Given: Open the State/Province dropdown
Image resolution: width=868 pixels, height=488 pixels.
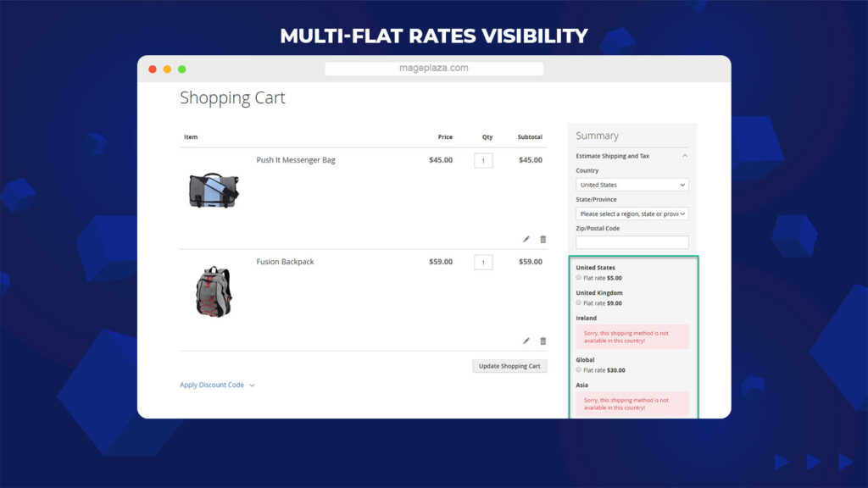Looking at the screenshot, I should pos(632,213).
